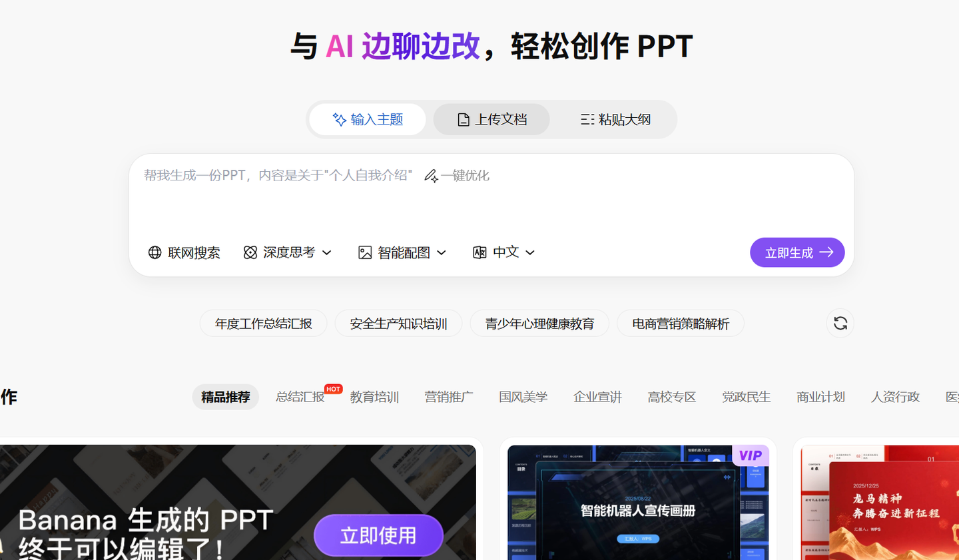This screenshot has width=959, height=560.
Task: Click the 一键优化 pen icon
Action: pos(431,176)
